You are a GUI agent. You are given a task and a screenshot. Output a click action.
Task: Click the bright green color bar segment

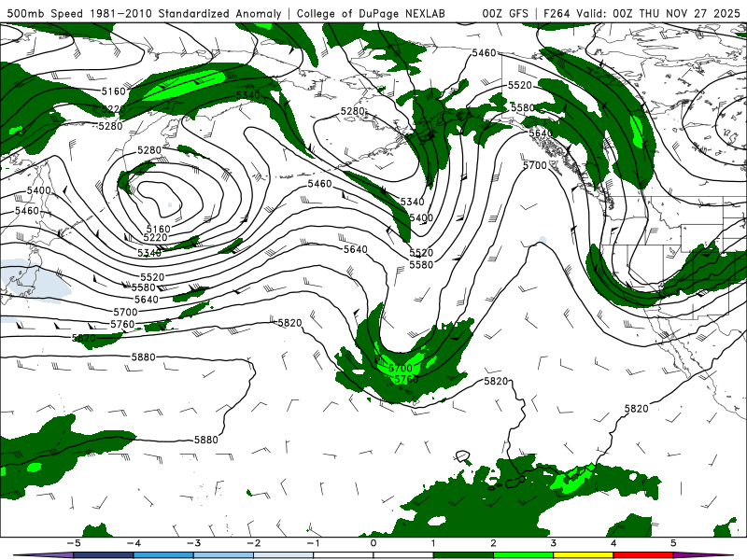[523, 555]
